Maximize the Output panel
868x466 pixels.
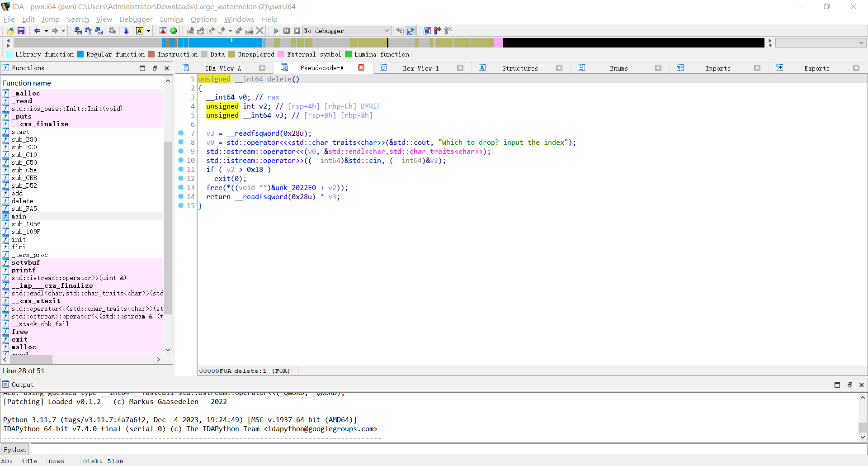(837, 385)
